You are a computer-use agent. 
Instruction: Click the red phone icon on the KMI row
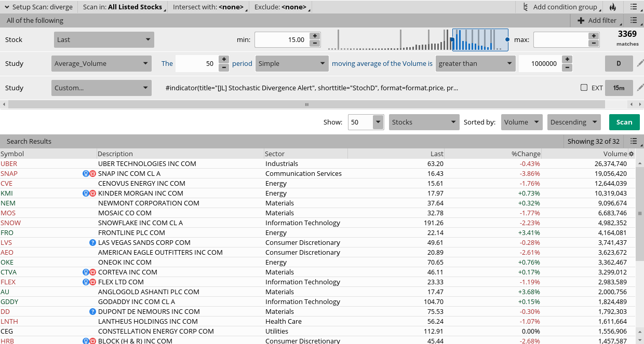(x=92, y=194)
